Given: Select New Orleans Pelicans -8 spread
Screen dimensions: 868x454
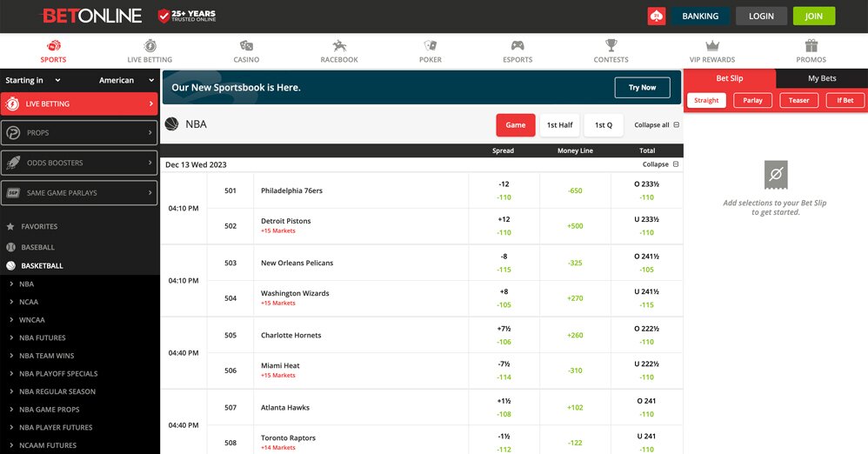Looking at the screenshot, I should tap(504, 263).
